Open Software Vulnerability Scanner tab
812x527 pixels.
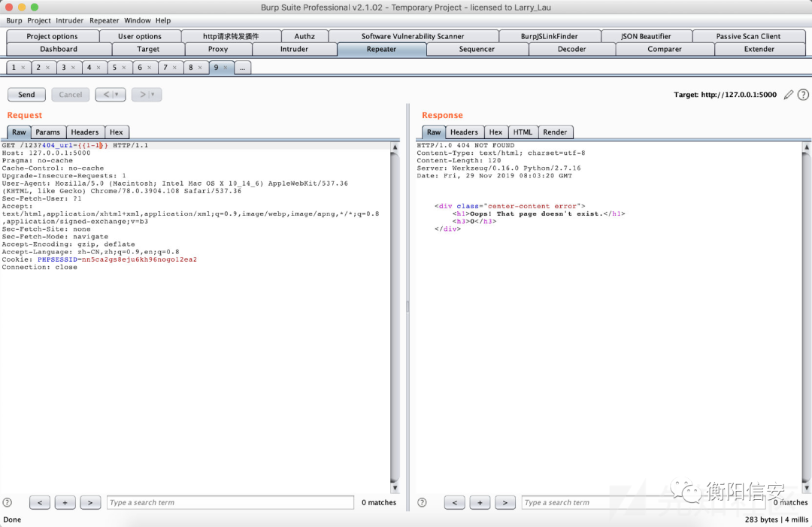coord(413,36)
